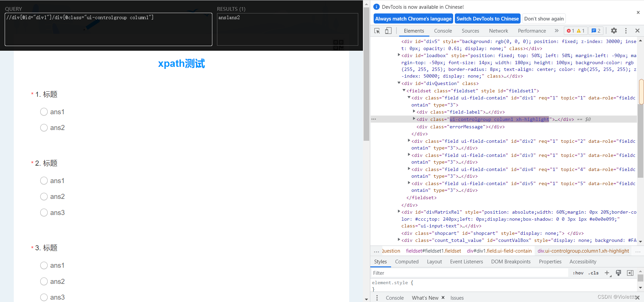
Task: Open the DOM Breakpoints tab
Action: click(x=511, y=262)
